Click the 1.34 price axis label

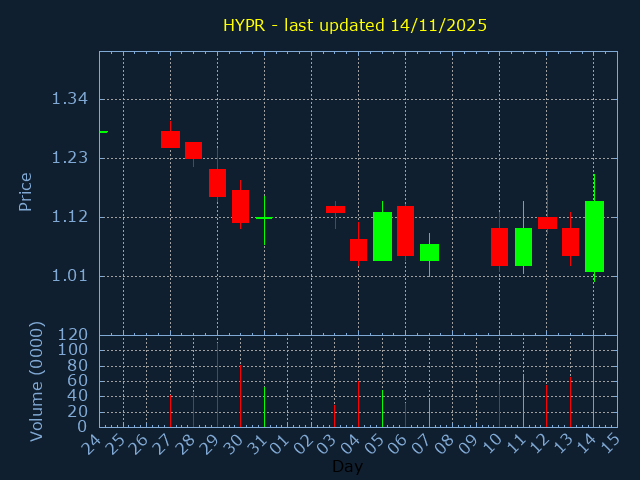(x=69, y=99)
